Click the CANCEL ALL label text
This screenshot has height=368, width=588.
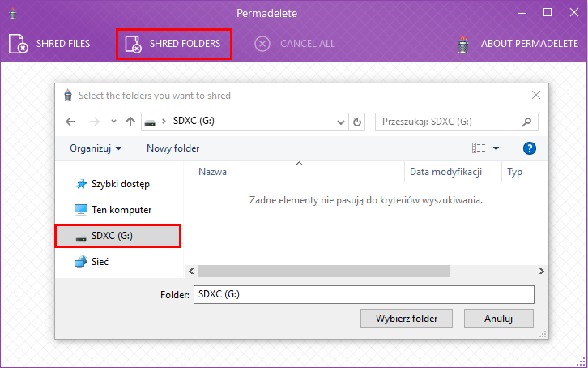tap(308, 44)
